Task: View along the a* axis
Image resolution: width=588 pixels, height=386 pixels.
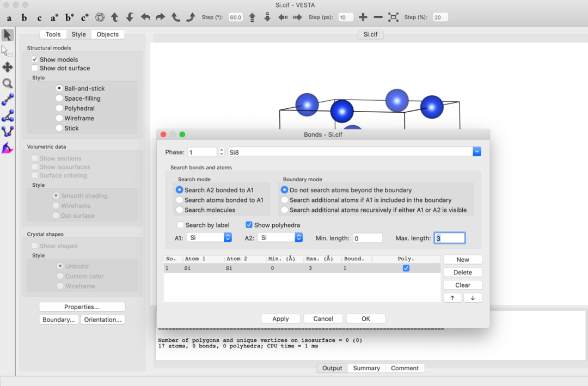Action: click(x=54, y=17)
